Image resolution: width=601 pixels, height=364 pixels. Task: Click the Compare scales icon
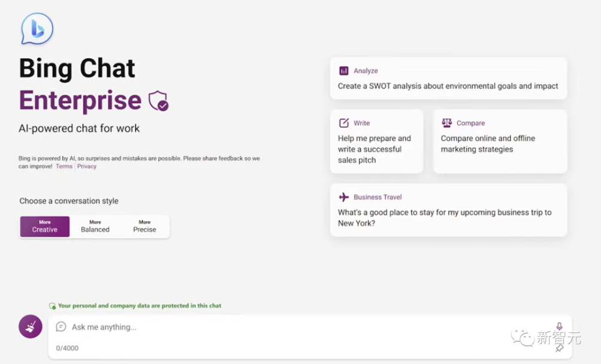click(447, 123)
